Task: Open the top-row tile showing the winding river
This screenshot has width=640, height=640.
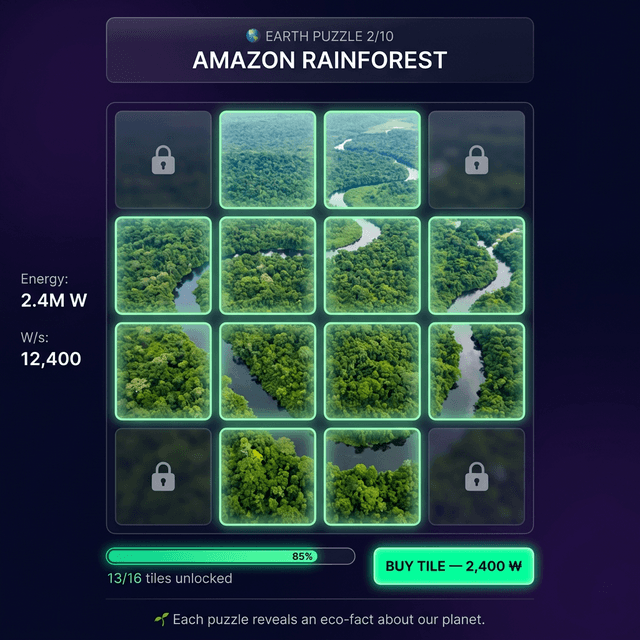Action: (372, 160)
